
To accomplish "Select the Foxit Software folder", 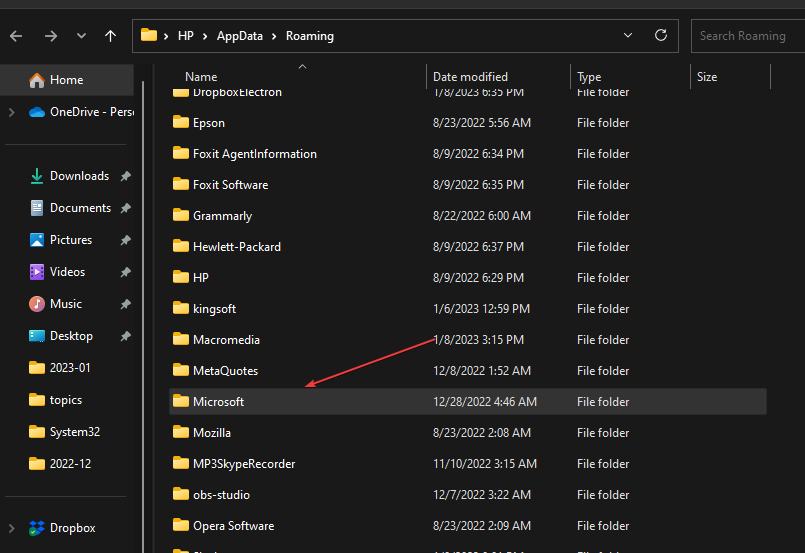I will pos(231,185).
